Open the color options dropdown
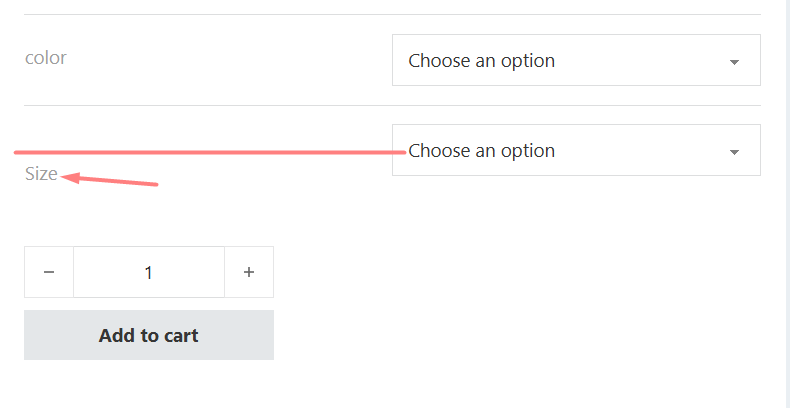790x408 pixels. (x=576, y=60)
